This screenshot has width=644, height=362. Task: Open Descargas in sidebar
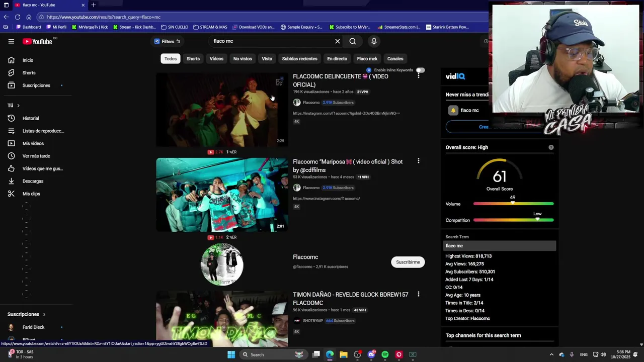[33, 181]
